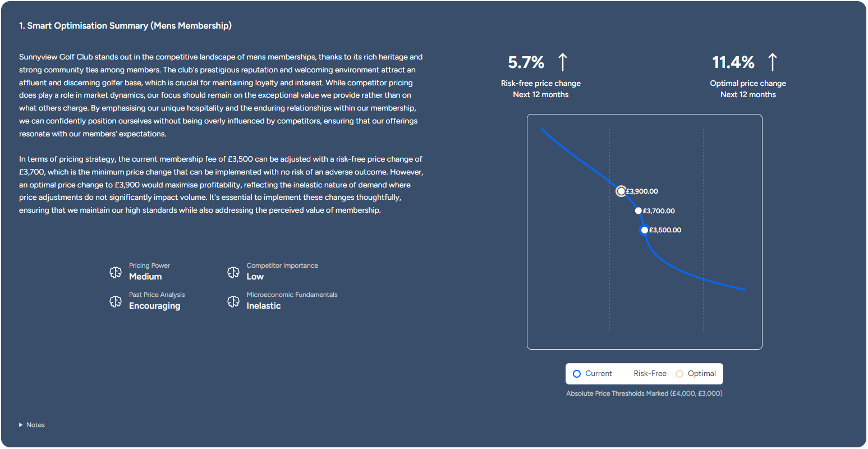Viewport: 868px width, 449px height.
Task: Select the £3,500.00 current price marker
Action: pos(644,230)
